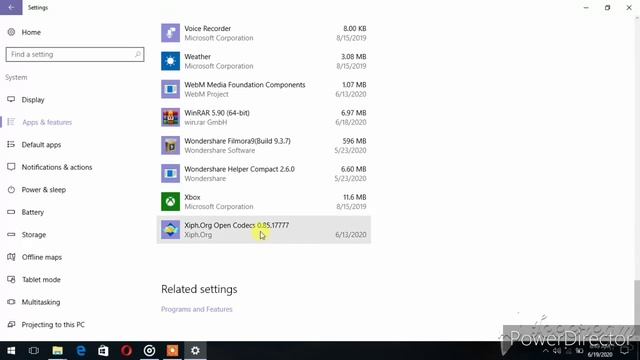Image resolution: width=640 pixels, height=360 pixels.
Task: Click 6/13/2020 date for Xiph.Org
Action: [351, 235]
